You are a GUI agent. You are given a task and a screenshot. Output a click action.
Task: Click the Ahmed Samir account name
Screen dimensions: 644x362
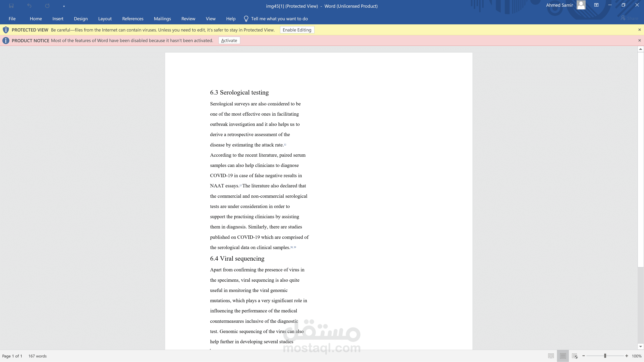click(x=559, y=5)
